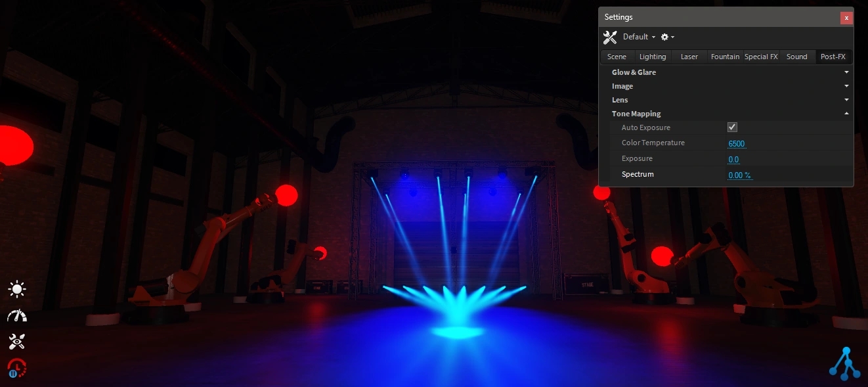Close the Settings panel

pos(846,18)
